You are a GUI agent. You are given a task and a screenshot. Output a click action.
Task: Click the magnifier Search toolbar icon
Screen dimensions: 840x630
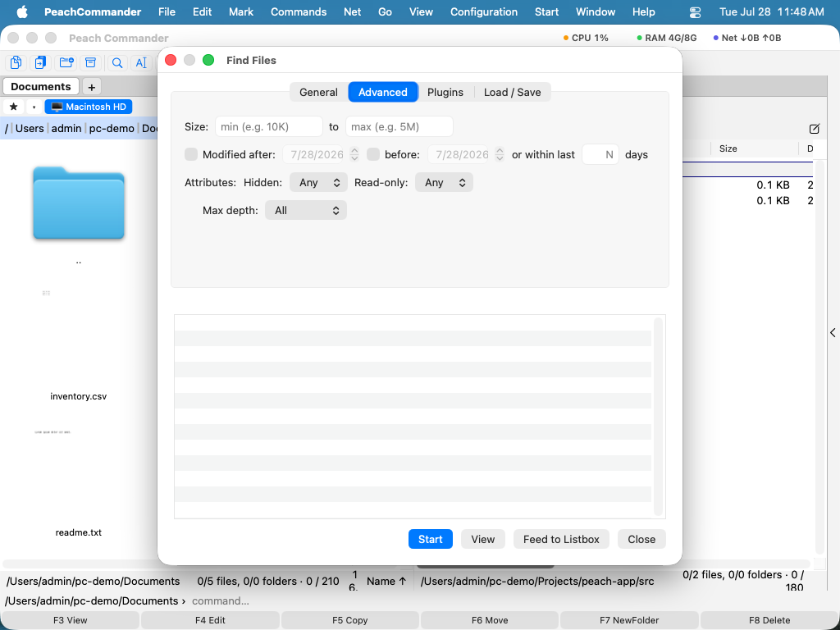117,62
